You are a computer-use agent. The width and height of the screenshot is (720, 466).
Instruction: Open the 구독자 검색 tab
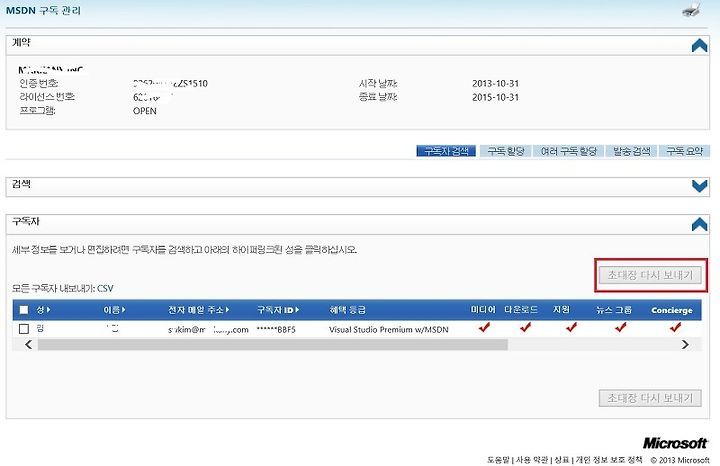tap(446, 151)
